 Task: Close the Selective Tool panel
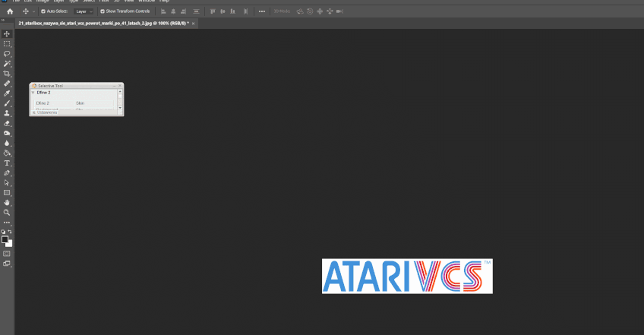point(120,86)
